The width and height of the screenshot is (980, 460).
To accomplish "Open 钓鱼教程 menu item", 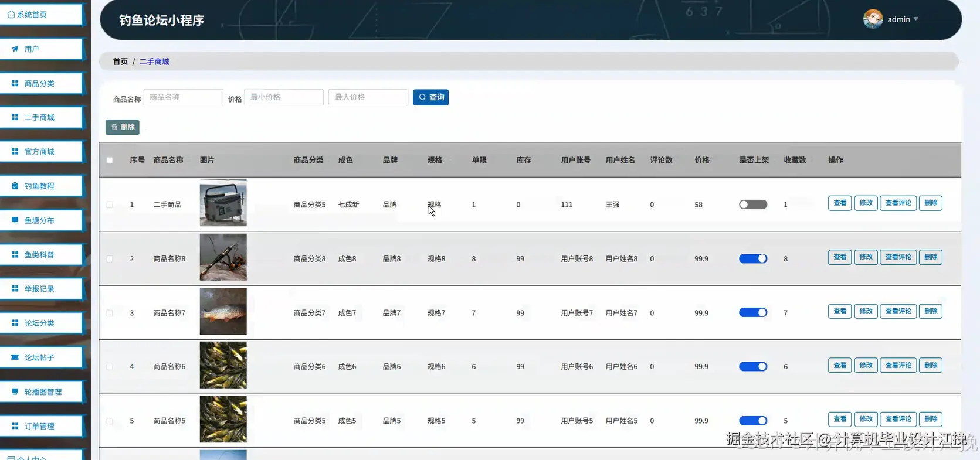I will 41,186.
